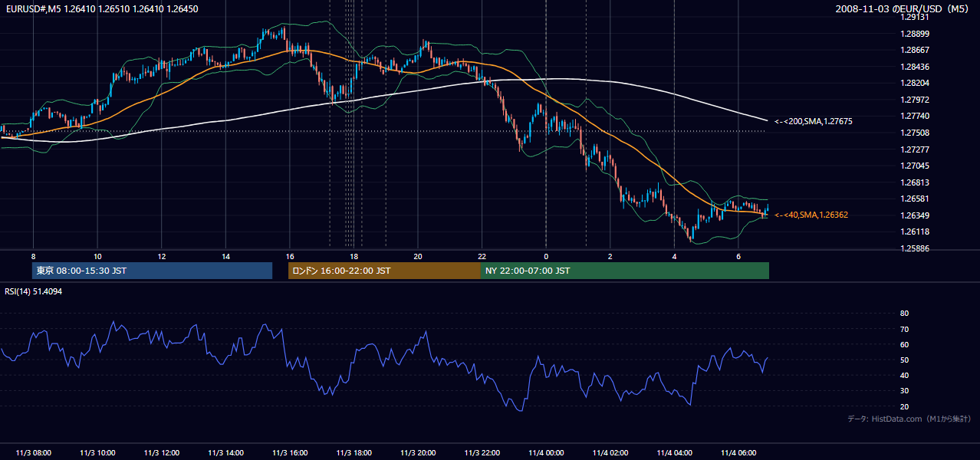Click price axis label 1.27972

coord(914,100)
